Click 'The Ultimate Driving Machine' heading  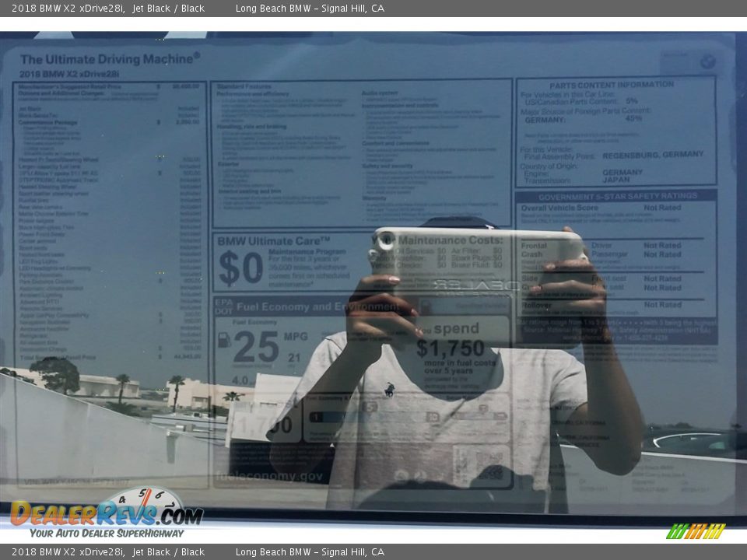[x=110, y=59]
